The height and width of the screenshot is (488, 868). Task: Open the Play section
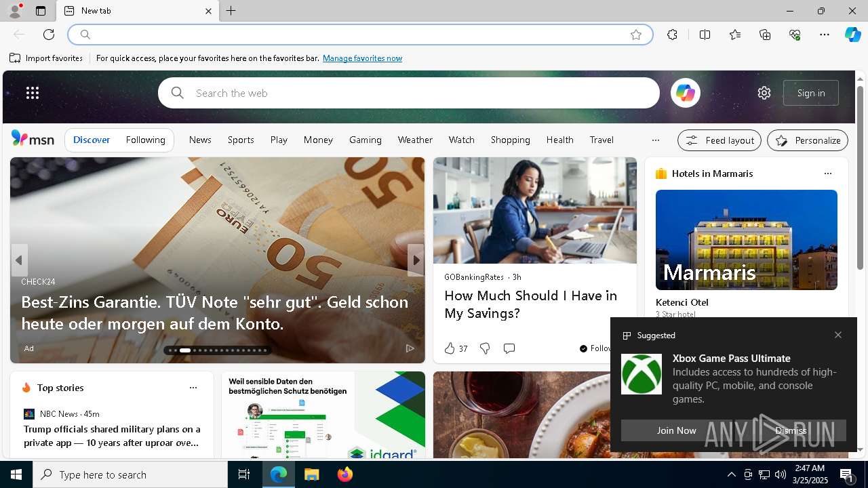(279, 140)
